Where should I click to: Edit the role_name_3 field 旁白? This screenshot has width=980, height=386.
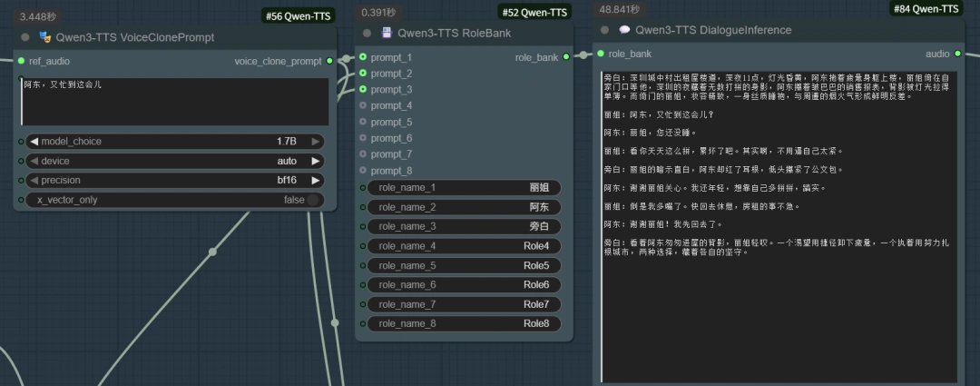465,226
